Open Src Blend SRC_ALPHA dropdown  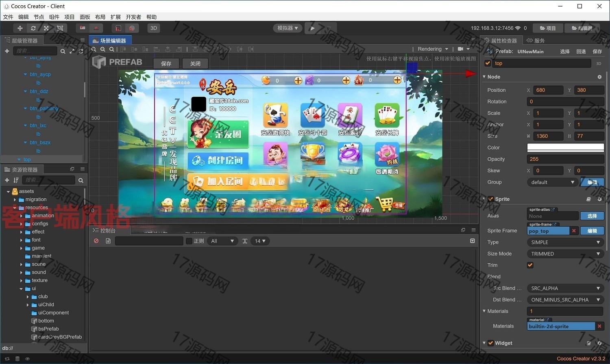pos(566,288)
